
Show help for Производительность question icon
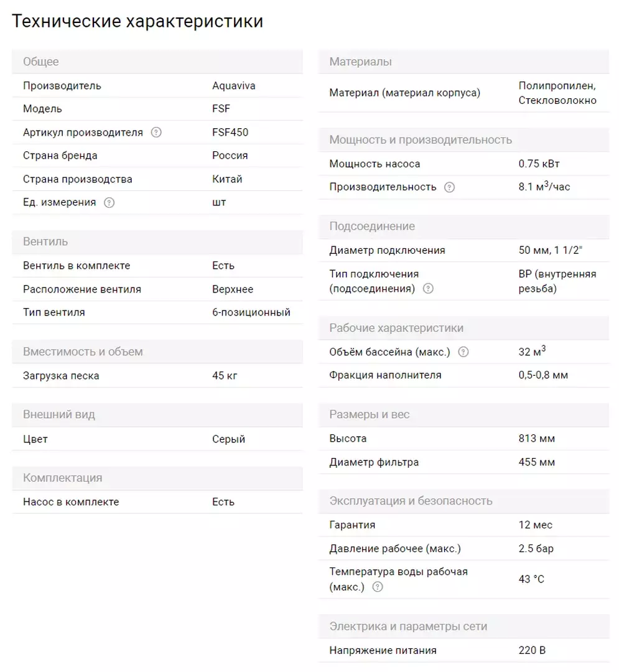(449, 187)
